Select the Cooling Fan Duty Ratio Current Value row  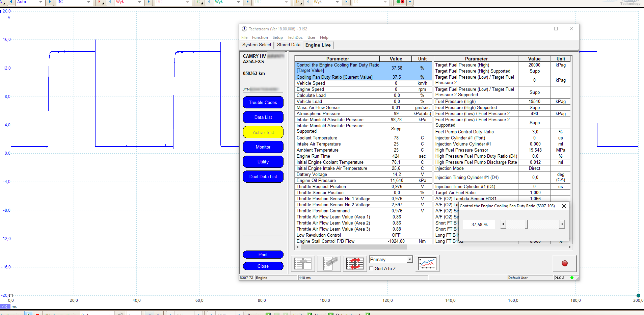pos(364,77)
